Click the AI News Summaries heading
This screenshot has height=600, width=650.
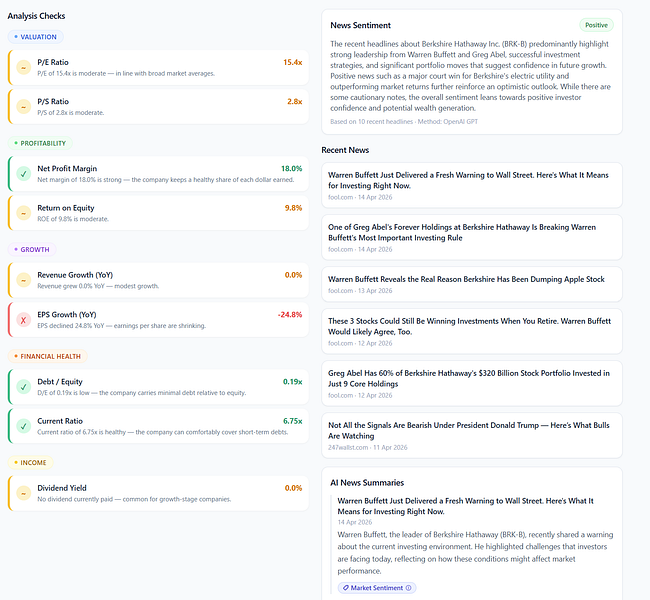point(367,483)
